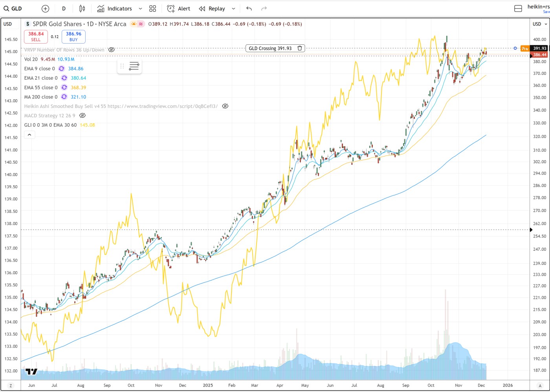550x392 pixels.
Task: Show the Heikin Ashi Smoothed indicator
Action: coord(225,106)
